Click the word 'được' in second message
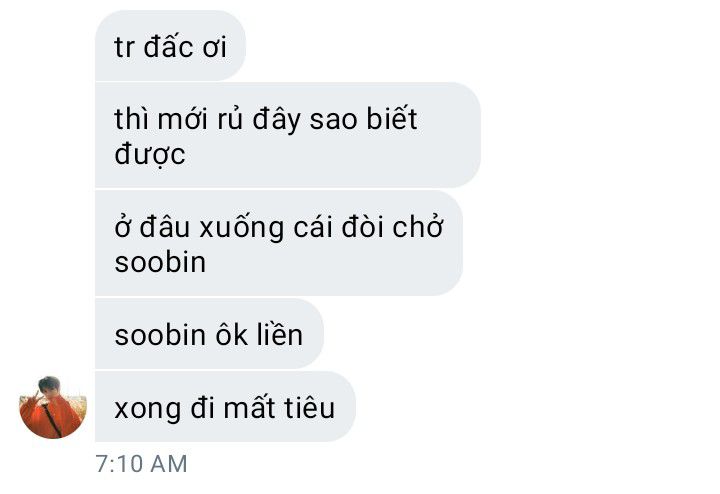 point(150,154)
